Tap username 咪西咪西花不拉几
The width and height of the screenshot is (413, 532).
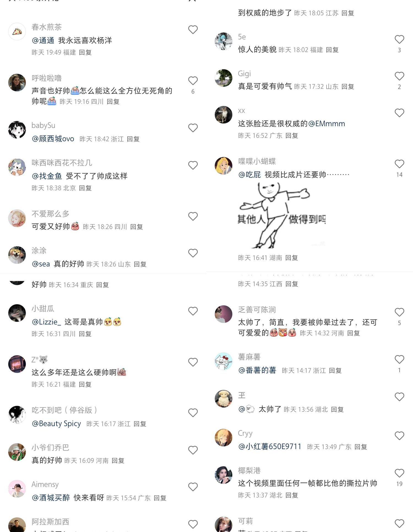point(62,163)
